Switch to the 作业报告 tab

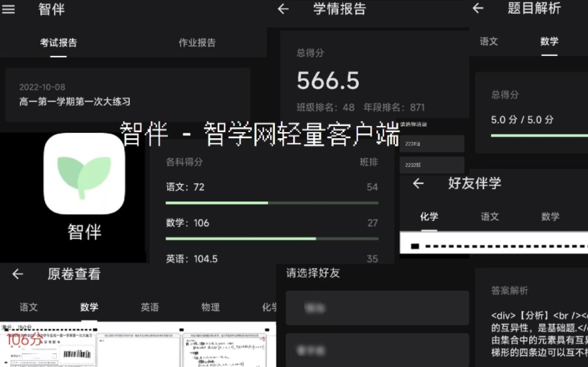(197, 43)
